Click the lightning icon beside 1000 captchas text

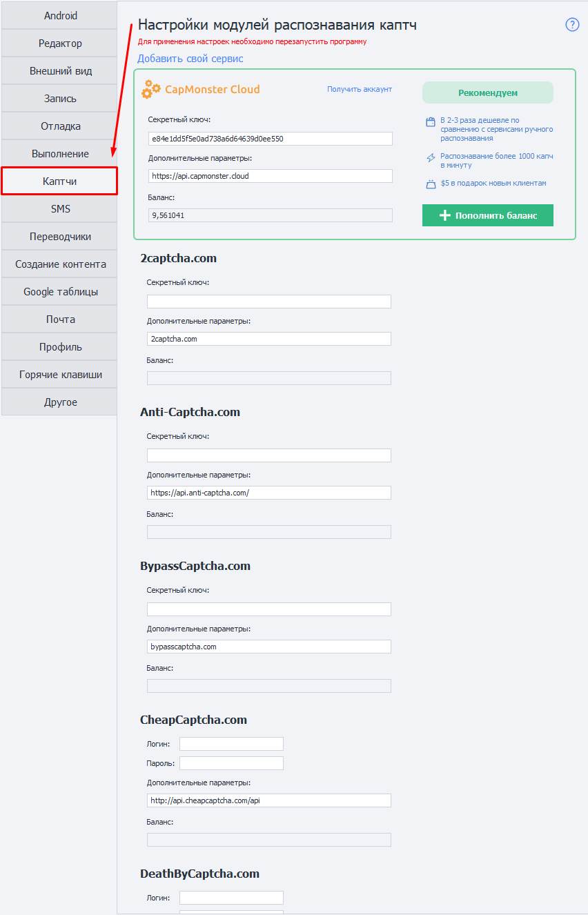[x=431, y=158]
